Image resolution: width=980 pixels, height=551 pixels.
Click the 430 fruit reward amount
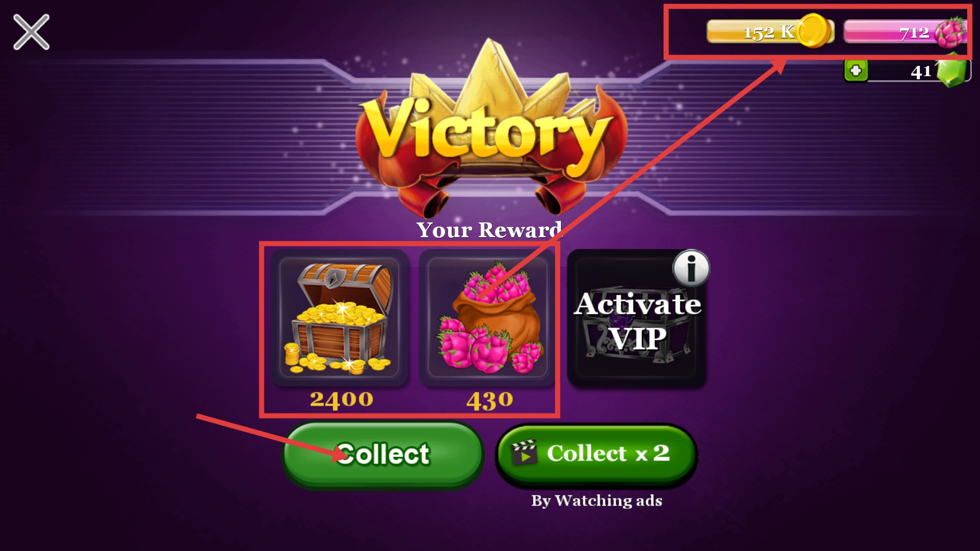[x=489, y=400]
